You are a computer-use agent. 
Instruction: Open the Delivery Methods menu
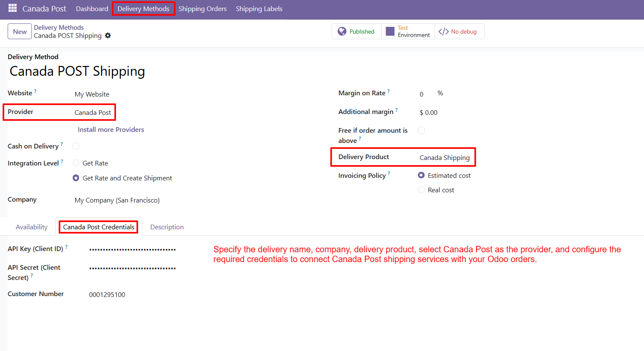click(143, 9)
